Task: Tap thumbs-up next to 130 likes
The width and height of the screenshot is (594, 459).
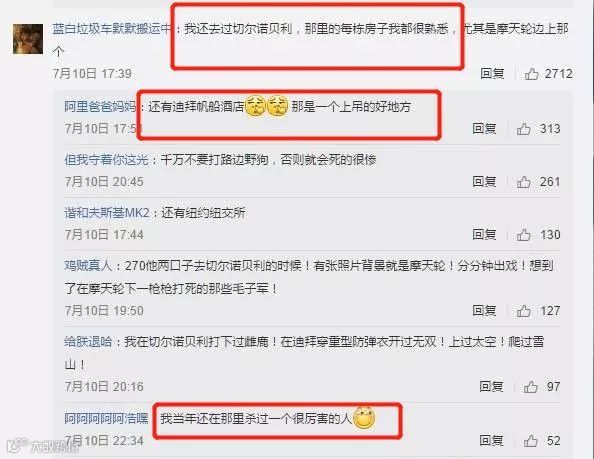Action: pyautogui.click(x=524, y=235)
